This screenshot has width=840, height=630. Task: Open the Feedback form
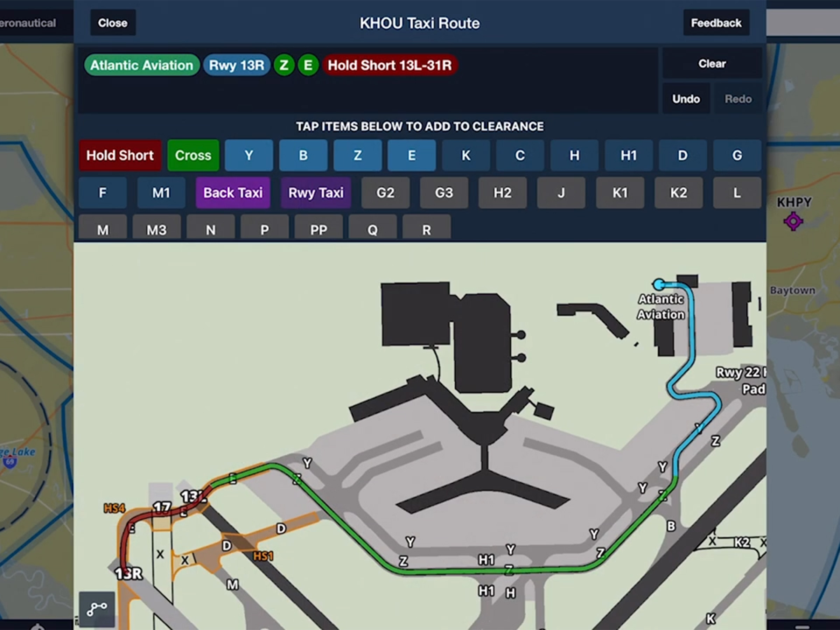point(716,23)
